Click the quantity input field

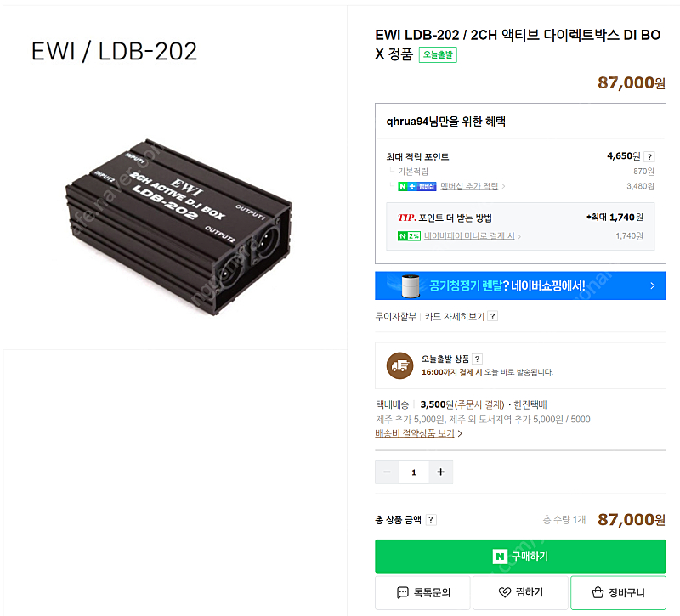click(x=414, y=472)
